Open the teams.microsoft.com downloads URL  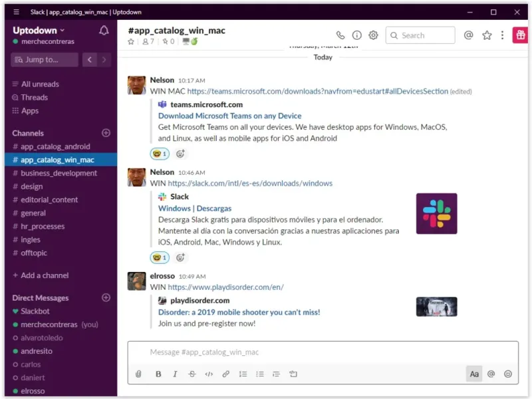pos(318,91)
